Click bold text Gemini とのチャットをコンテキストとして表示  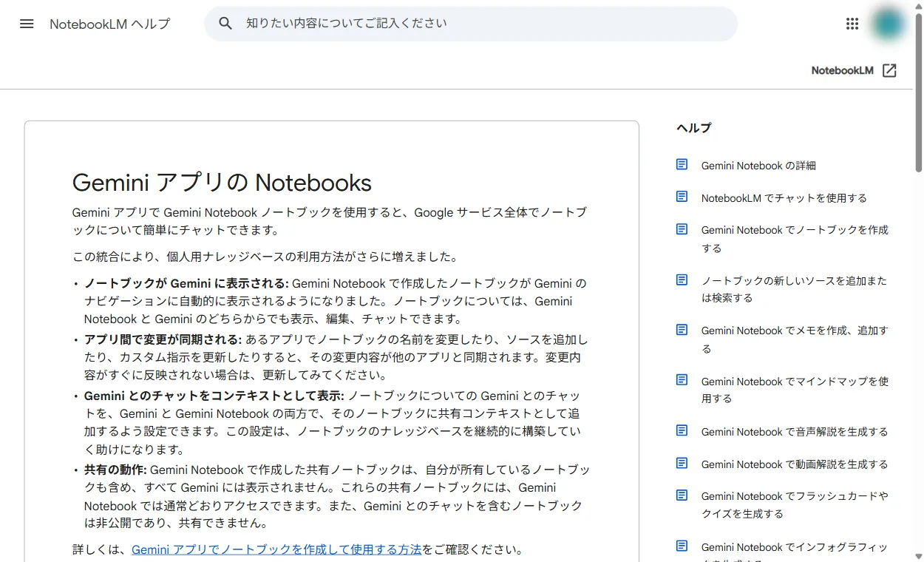click(214, 396)
